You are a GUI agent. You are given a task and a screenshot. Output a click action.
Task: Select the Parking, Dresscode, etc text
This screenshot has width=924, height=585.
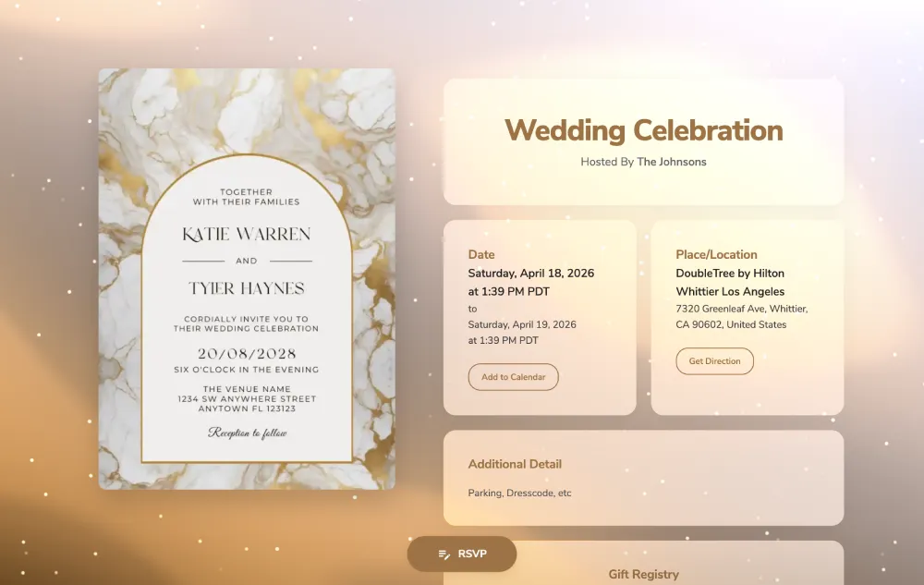pos(519,493)
